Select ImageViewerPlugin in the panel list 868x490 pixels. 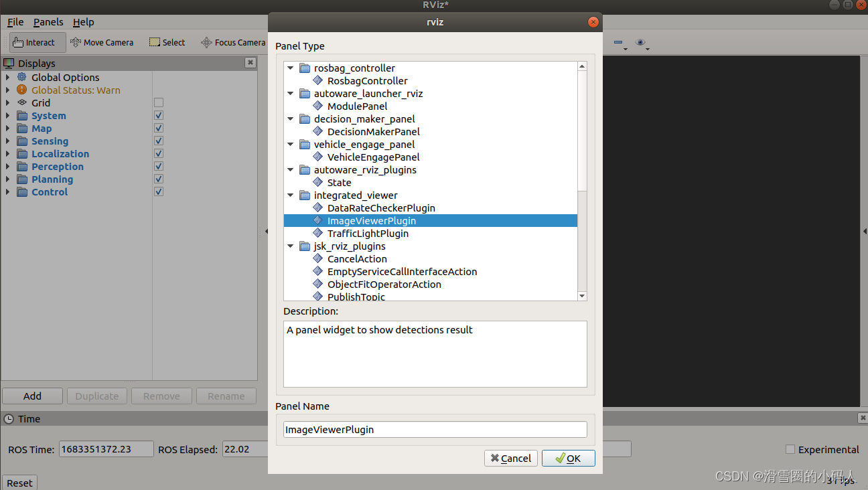click(430, 220)
